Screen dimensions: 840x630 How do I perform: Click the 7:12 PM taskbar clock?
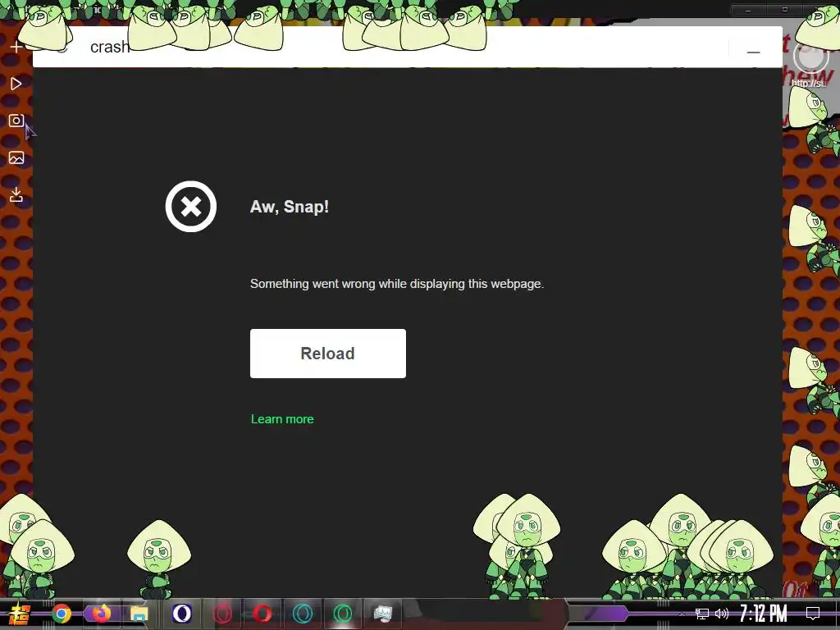pos(764,614)
